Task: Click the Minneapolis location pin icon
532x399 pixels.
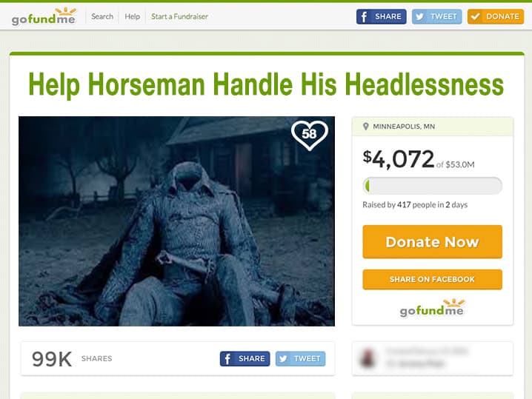Action: [366, 127]
